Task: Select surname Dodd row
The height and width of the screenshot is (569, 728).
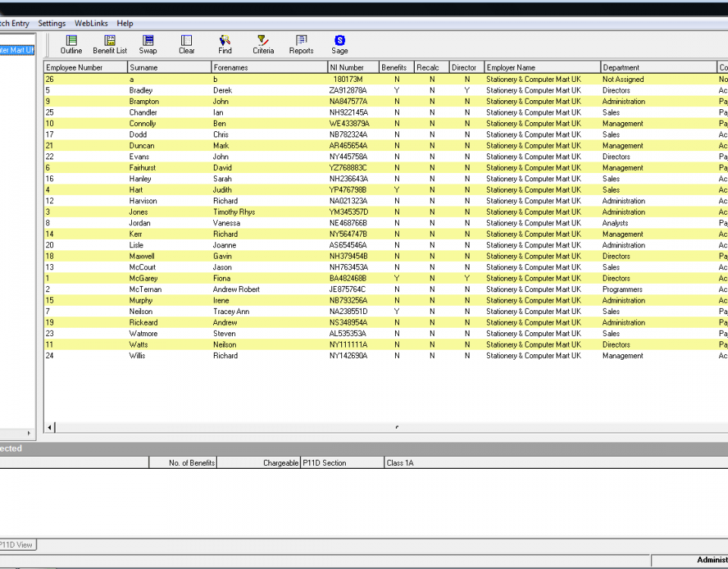Action: [x=138, y=135]
